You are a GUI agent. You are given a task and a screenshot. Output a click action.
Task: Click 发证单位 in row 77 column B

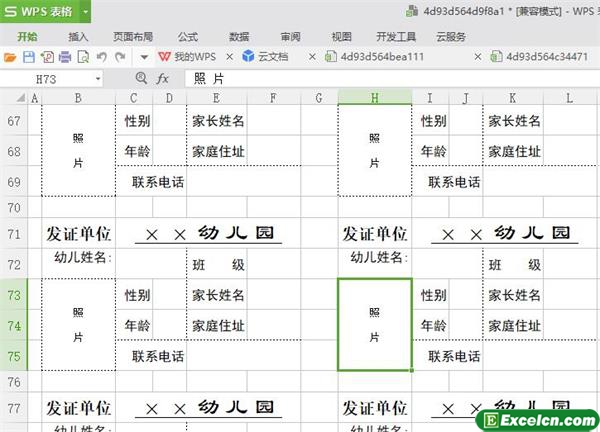click(78, 408)
